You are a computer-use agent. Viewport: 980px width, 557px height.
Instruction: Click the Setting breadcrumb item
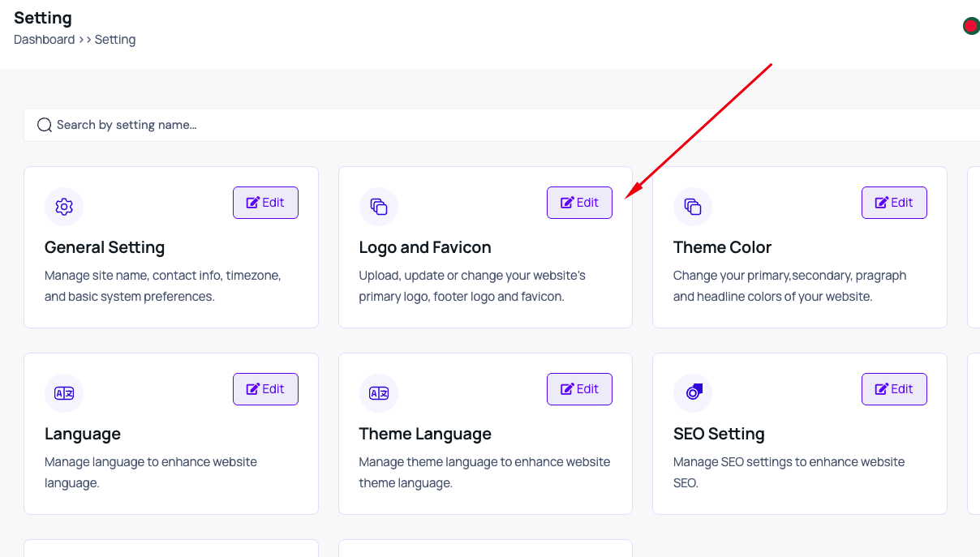pyautogui.click(x=115, y=40)
